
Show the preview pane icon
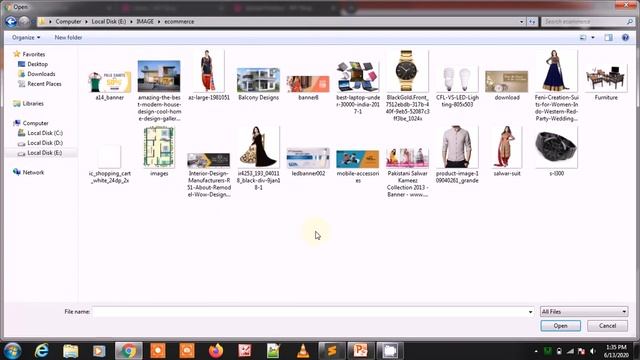609,38
